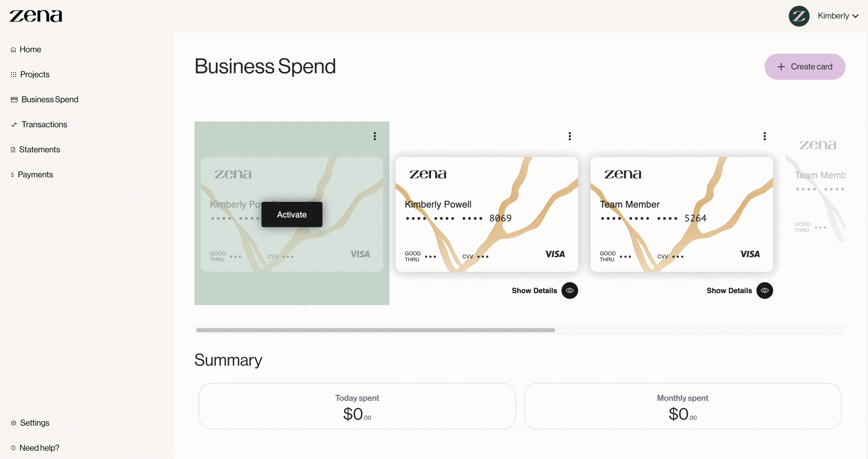
Task: Open three-dot menu for Team Member card
Action: tap(765, 136)
